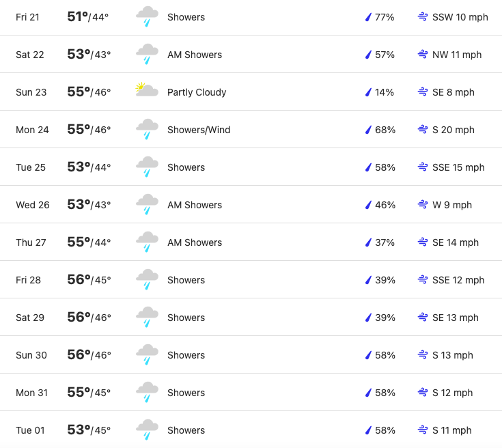Click the raindrop precipitation icon for Mon 24

coord(369,130)
